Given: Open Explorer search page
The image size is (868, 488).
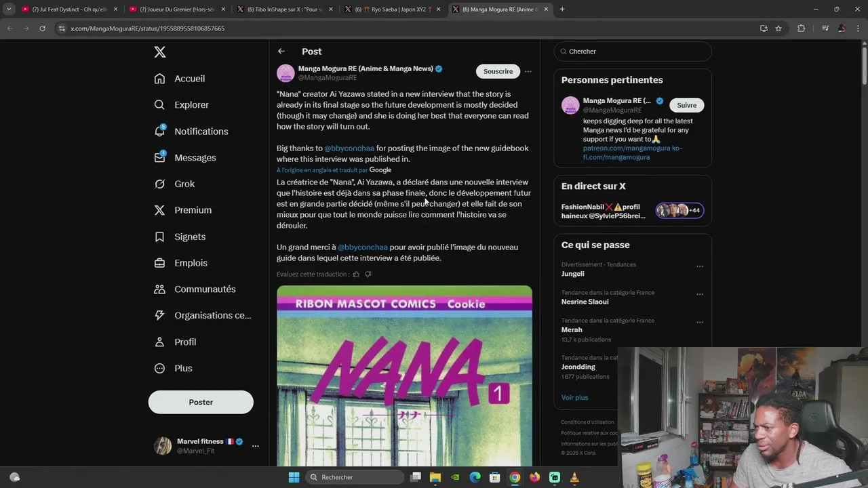Looking at the screenshot, I should (x=181, y=105).
